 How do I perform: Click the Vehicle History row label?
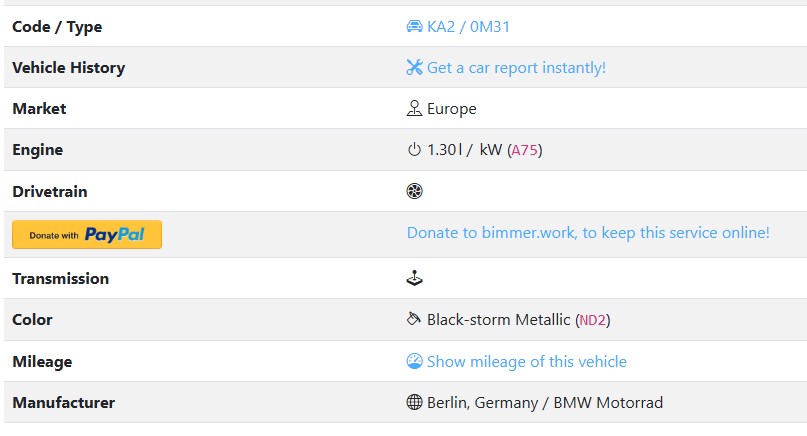point(68,68)
